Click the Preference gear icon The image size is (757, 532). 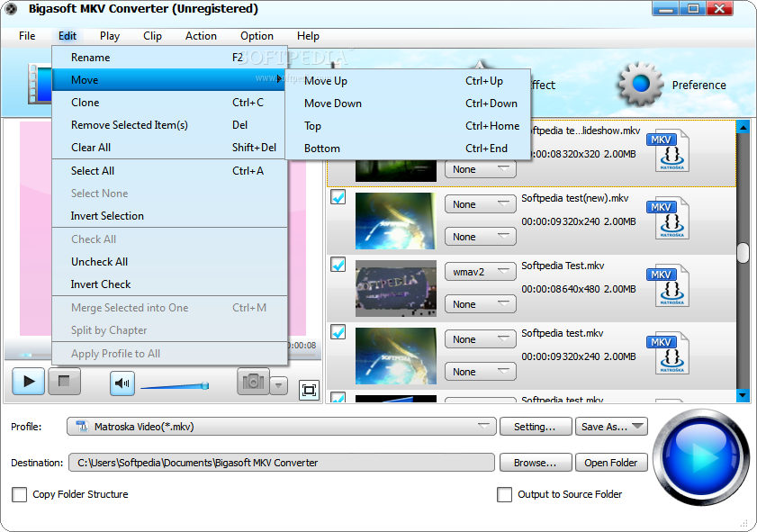641,84
